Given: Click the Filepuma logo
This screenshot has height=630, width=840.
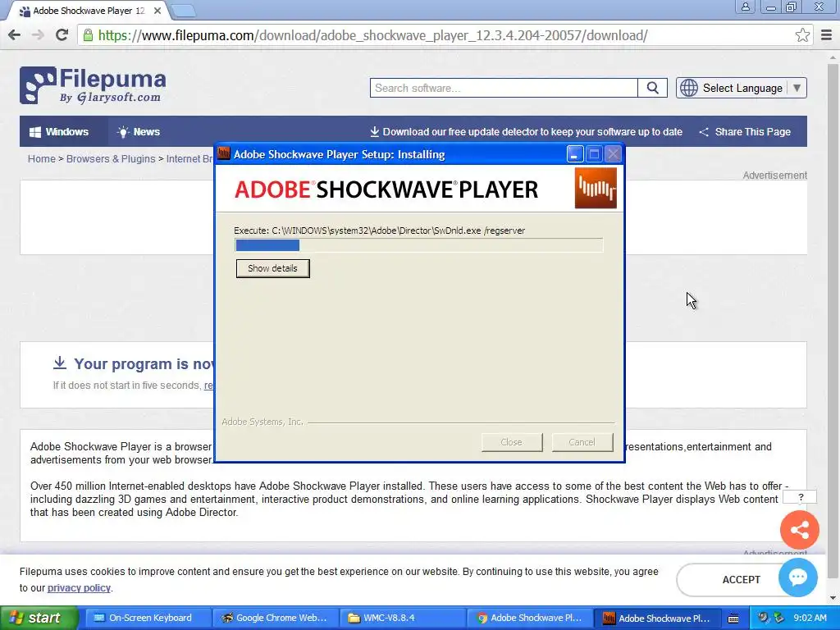Looking at the screenshot, I should point(93,84).
